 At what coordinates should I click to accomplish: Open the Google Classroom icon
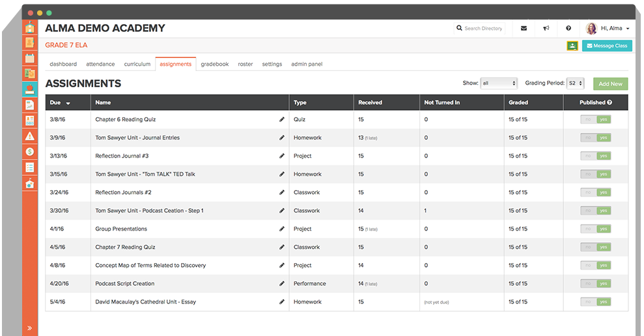(x=572, y=46)
